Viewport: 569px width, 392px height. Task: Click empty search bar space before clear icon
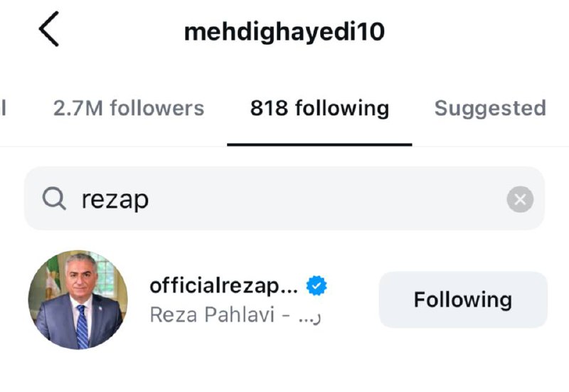tap(326, 198)
